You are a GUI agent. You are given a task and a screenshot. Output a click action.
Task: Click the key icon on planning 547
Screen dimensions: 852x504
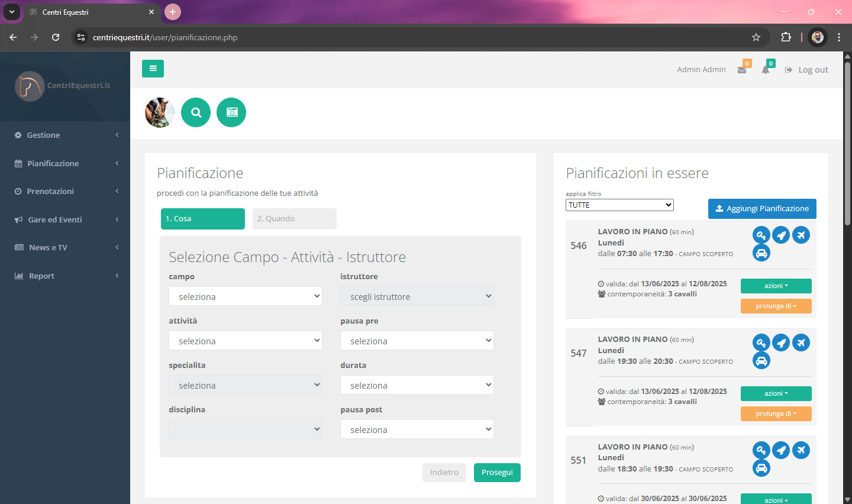761,343
